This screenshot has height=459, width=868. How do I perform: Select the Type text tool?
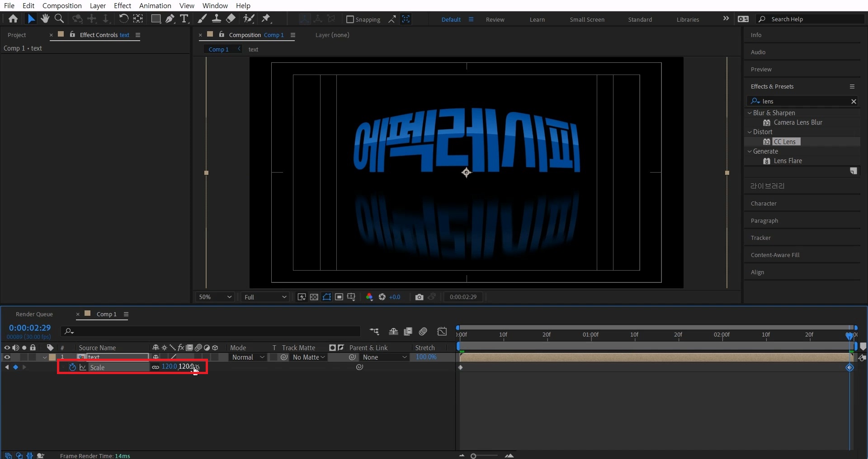(184, 19)
